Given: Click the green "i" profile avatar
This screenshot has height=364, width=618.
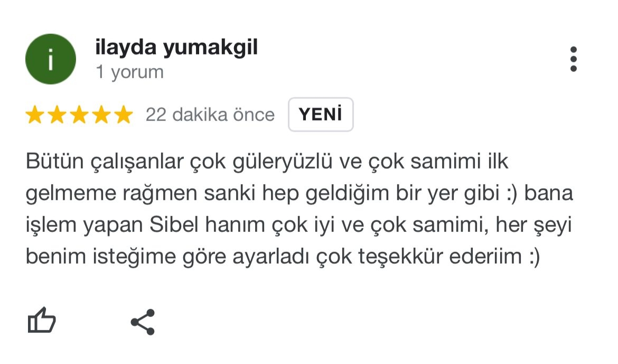Looking at the screenshot, I should pyautogui.click(x=51, y=59).
